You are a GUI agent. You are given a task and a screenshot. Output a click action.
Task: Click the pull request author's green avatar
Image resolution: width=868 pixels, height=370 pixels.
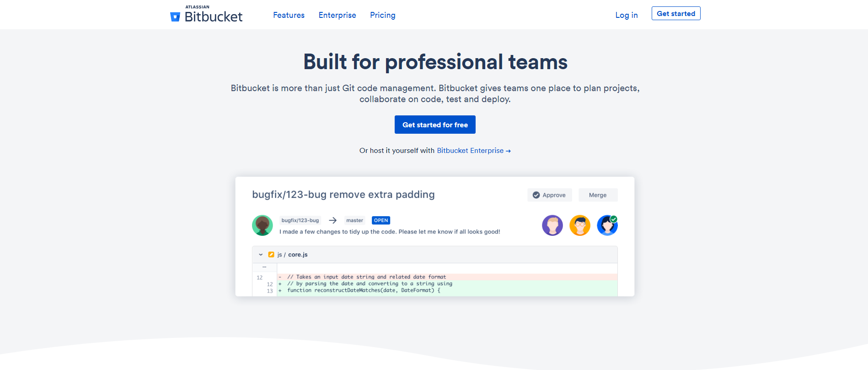click(263, 225)
